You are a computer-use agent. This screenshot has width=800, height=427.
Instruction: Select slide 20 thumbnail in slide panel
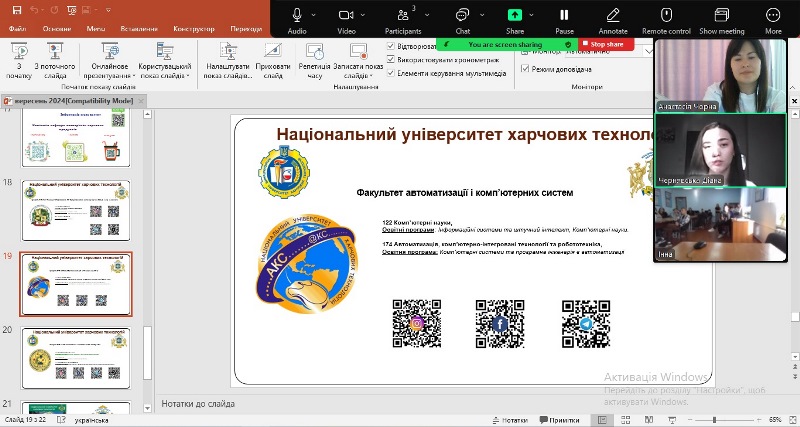point(76,357)
